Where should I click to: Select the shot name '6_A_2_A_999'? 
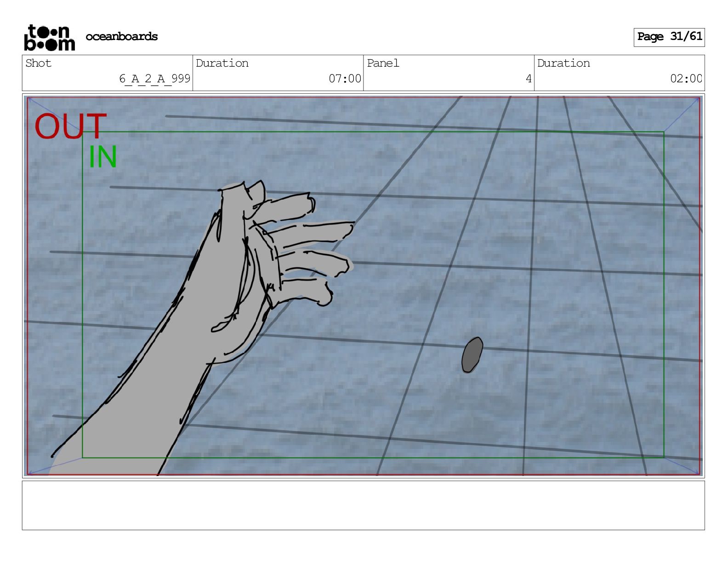coord(154,79)
